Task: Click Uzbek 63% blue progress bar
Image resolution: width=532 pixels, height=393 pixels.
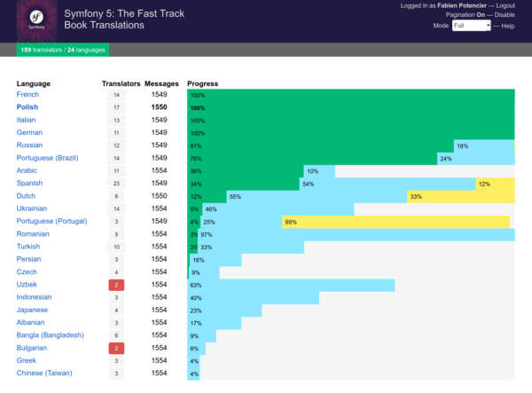Action: point(291,285)
